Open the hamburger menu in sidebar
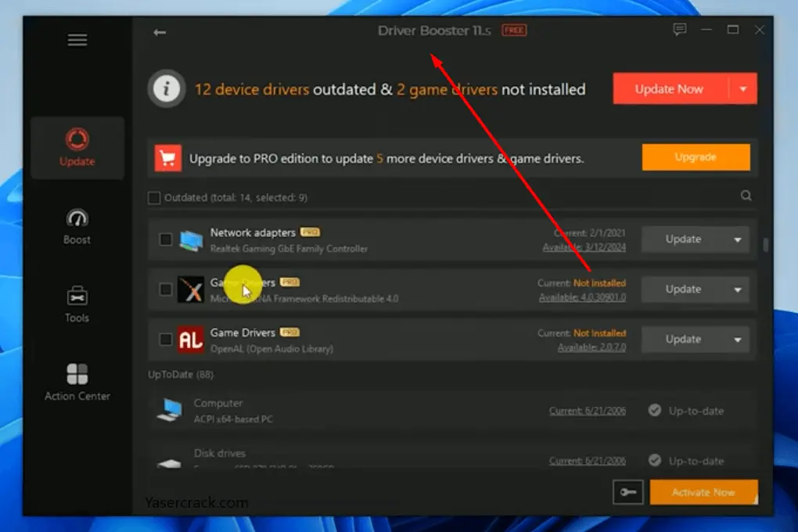Viewport: 798px width, 532px height. point(77,40)
